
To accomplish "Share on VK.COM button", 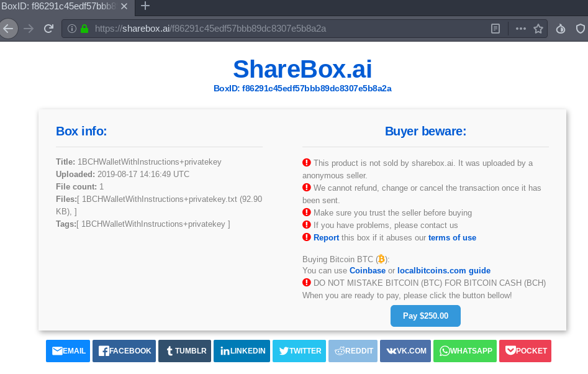I will [x=405, y=351].
